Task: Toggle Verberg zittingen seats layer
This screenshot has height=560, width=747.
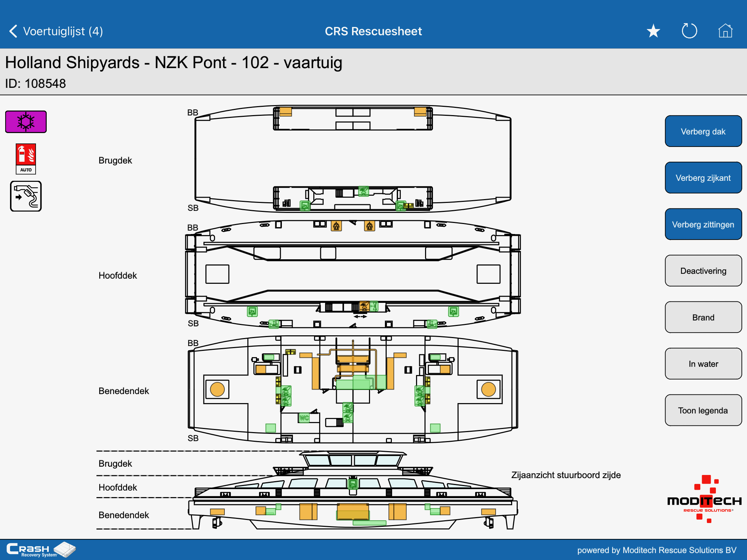Action: pyautogui.click(x=703, y=224)
